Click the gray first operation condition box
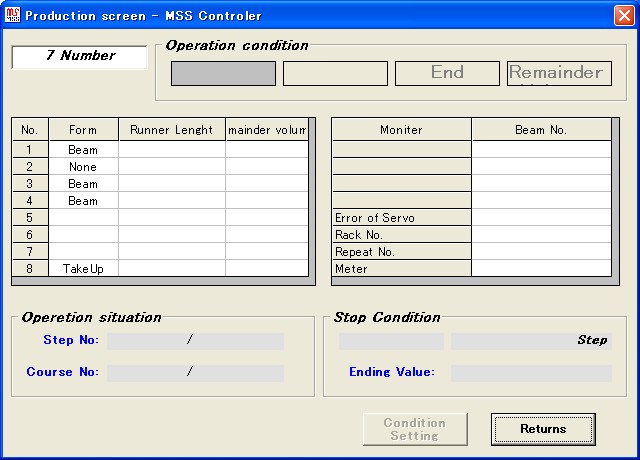Image resolution: width=640 pixels, height=460 pixels. tap(223, 73)
